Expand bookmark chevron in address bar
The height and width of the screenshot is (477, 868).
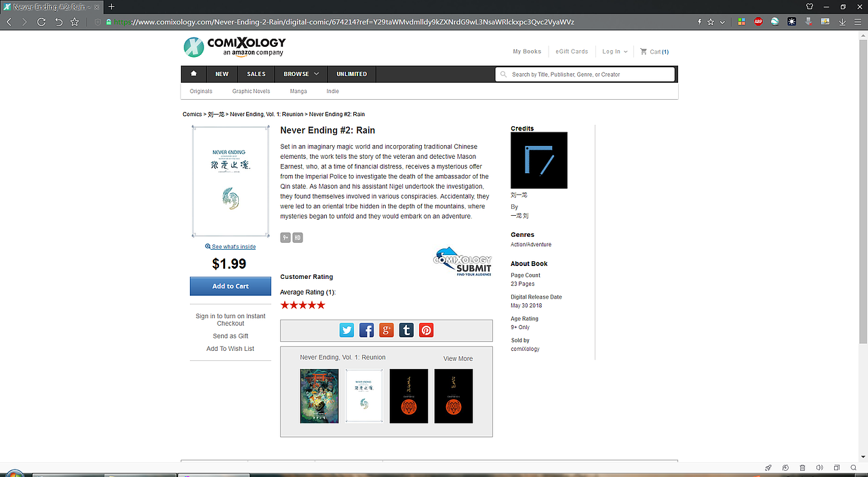coord(722,22)
